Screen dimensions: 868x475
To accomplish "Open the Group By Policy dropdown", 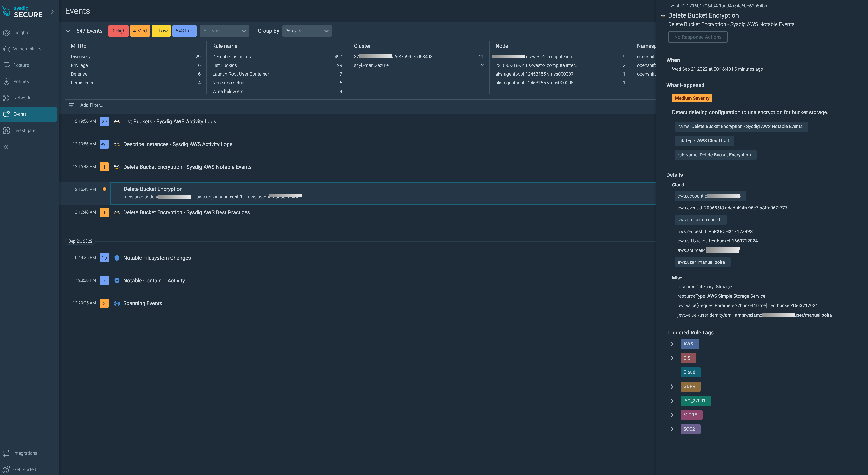I will click(x=307, y=31).
